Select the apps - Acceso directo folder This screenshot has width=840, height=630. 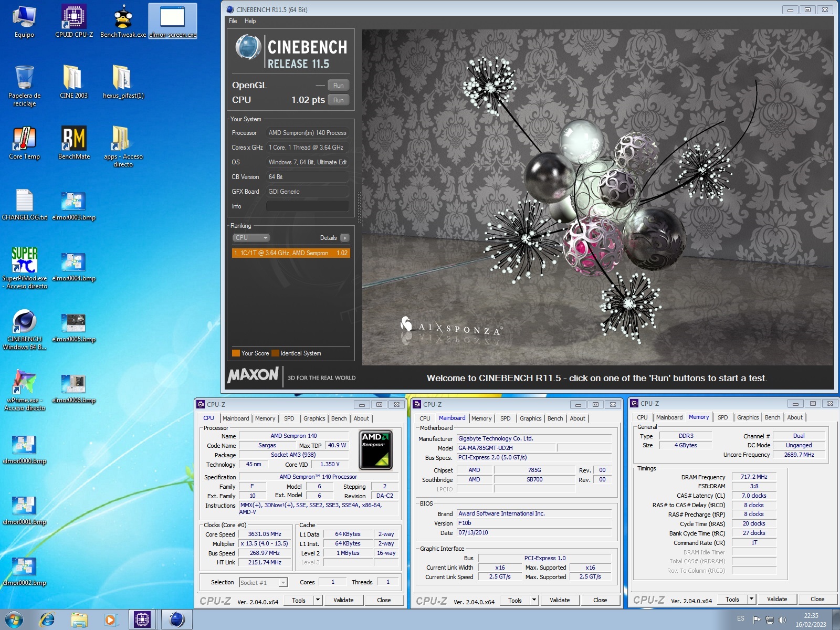123,147
